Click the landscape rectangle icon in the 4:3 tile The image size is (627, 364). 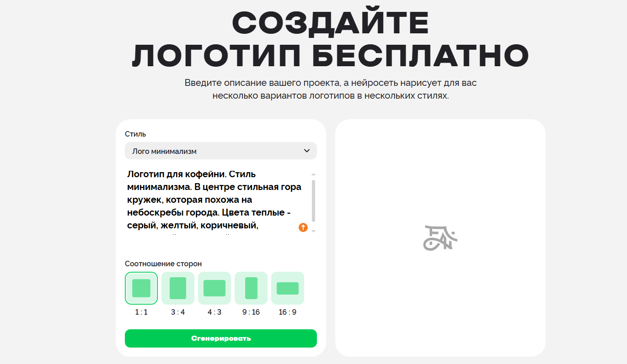pyautogui.click(x=214, y=288)
